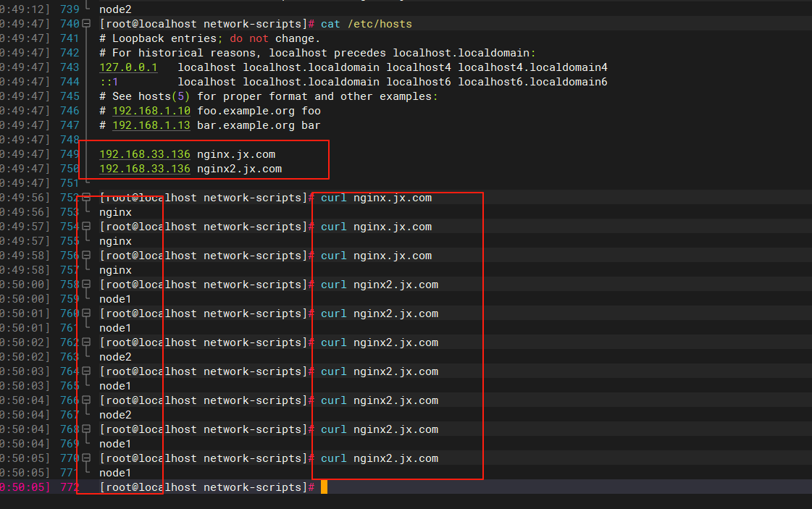This screenshot has width=812, height=509.
Task: Collapse the fold at line 760
Action: coord(86,314)
